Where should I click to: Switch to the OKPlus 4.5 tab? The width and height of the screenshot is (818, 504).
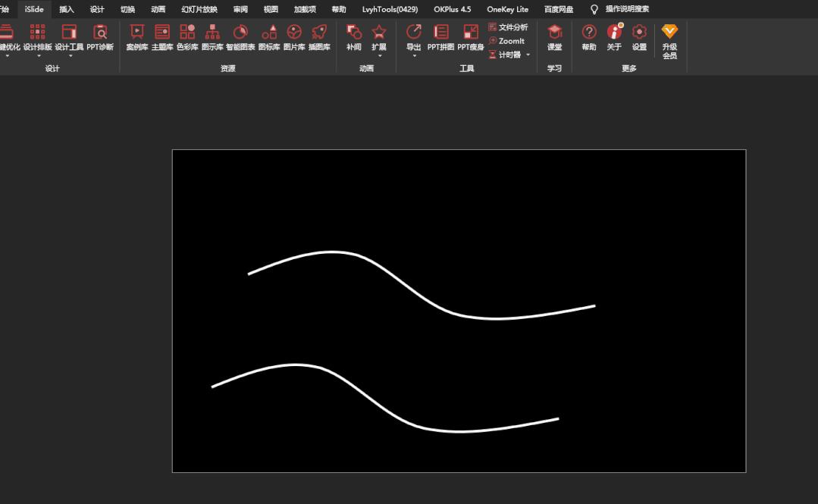click(452, 9)
